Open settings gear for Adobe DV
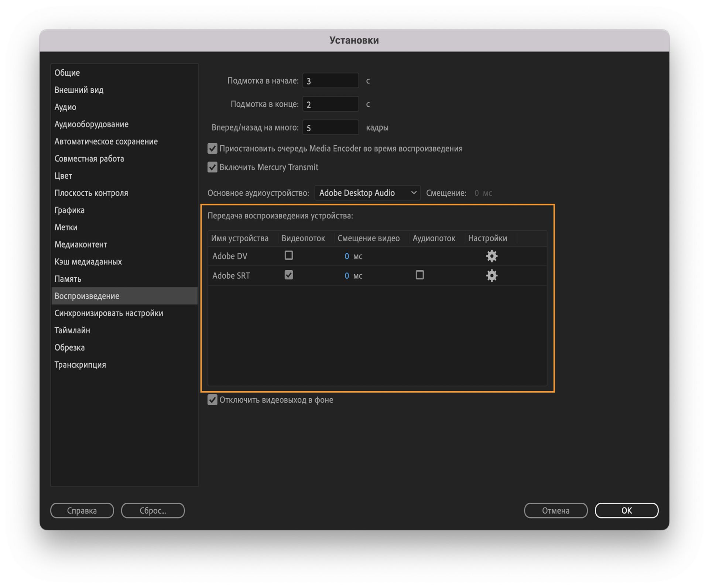 (491, 256)
